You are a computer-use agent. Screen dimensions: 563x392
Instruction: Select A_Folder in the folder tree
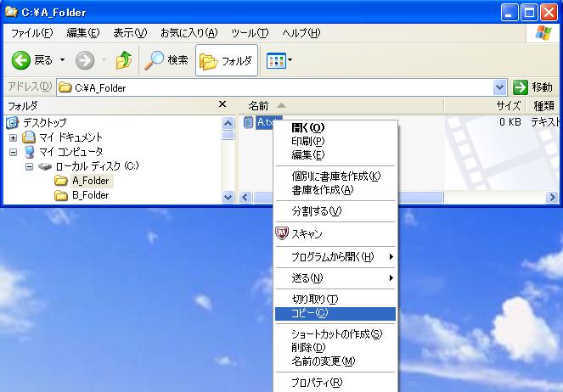point(90,181)
